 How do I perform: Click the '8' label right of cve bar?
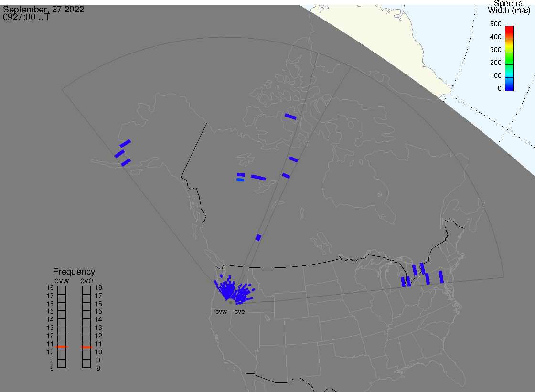point(98,369)
